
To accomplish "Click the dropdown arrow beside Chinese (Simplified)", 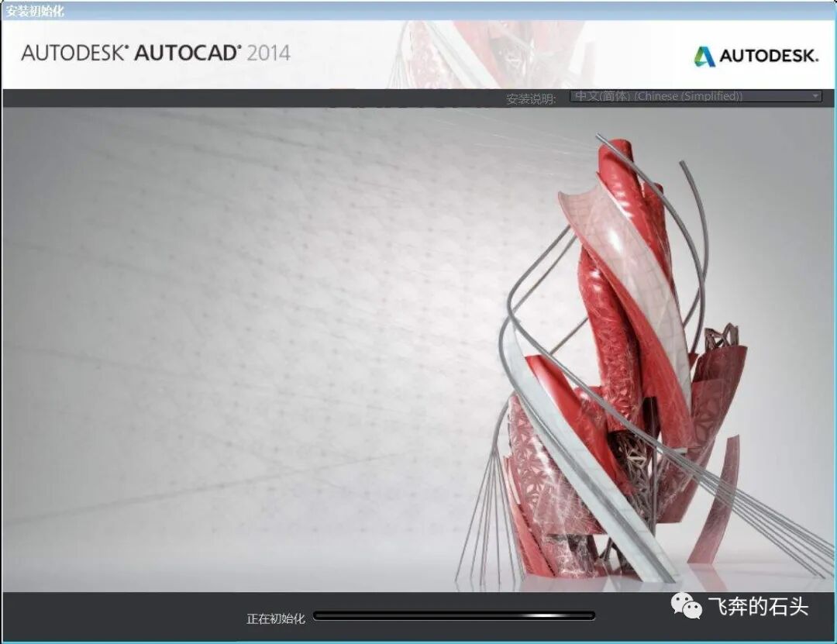I will click(x=815, y=96).
